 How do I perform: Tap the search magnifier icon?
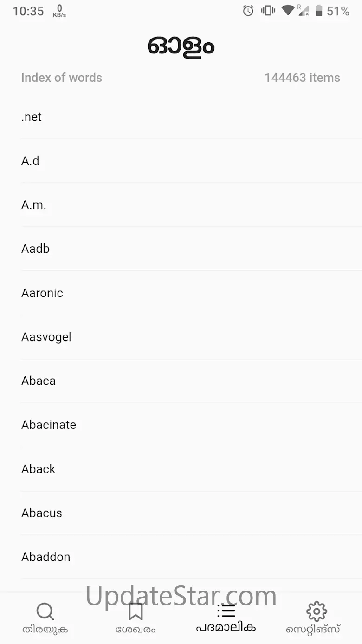coord(45,611)
